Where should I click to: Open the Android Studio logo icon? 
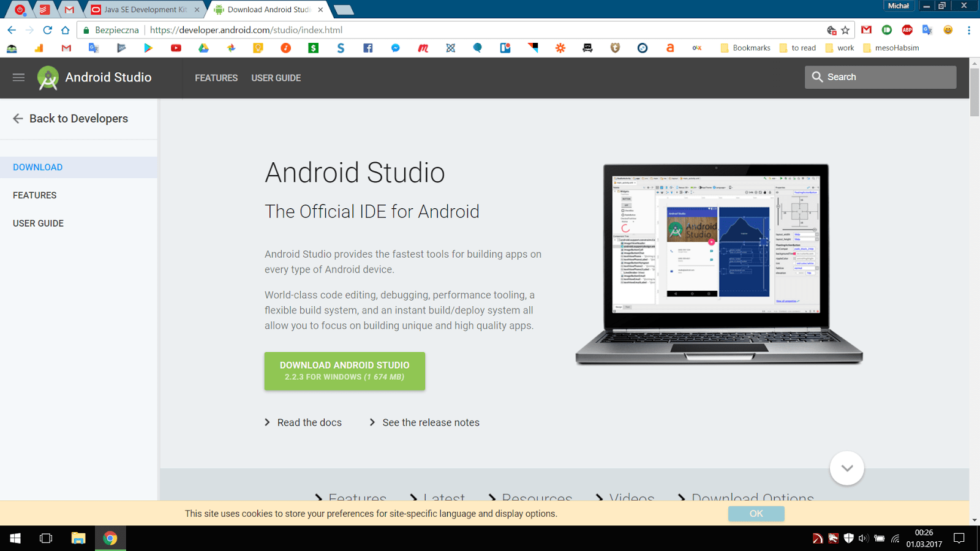coord(47,78)
